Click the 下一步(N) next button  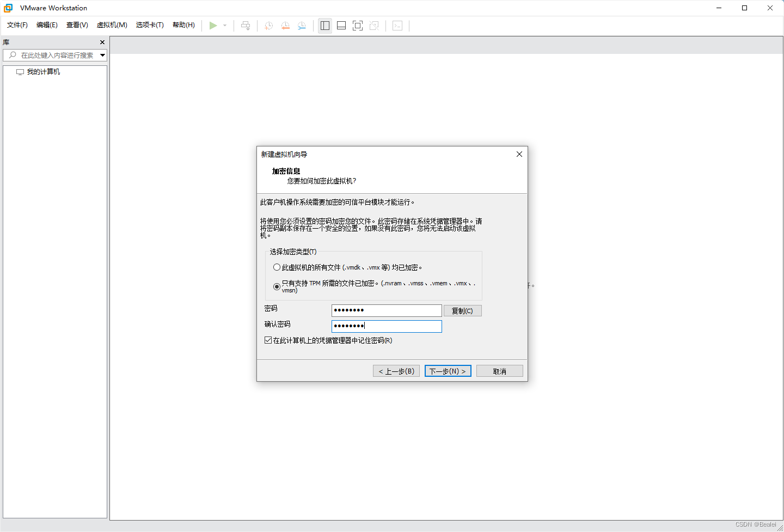click(x=448, y=371)
